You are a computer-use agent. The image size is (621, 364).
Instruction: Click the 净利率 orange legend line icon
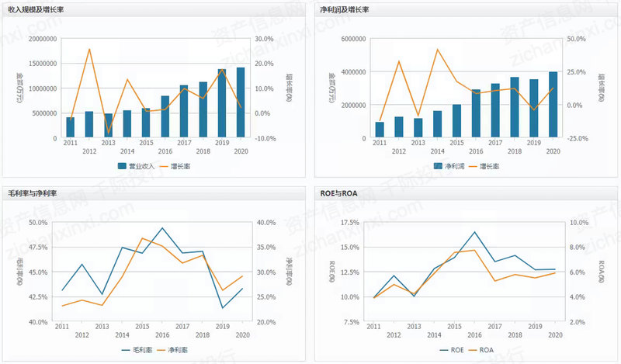coord(163,350)
